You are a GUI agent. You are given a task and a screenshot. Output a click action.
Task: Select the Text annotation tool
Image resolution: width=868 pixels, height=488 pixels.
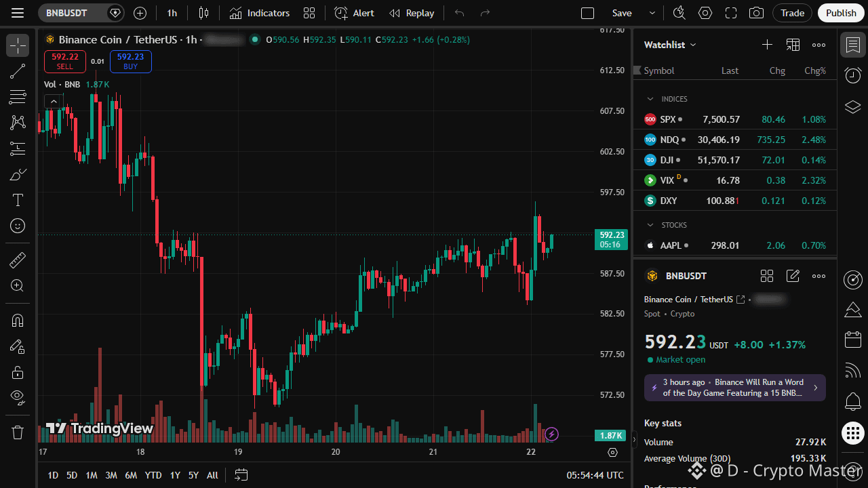(x=18, y=200)
